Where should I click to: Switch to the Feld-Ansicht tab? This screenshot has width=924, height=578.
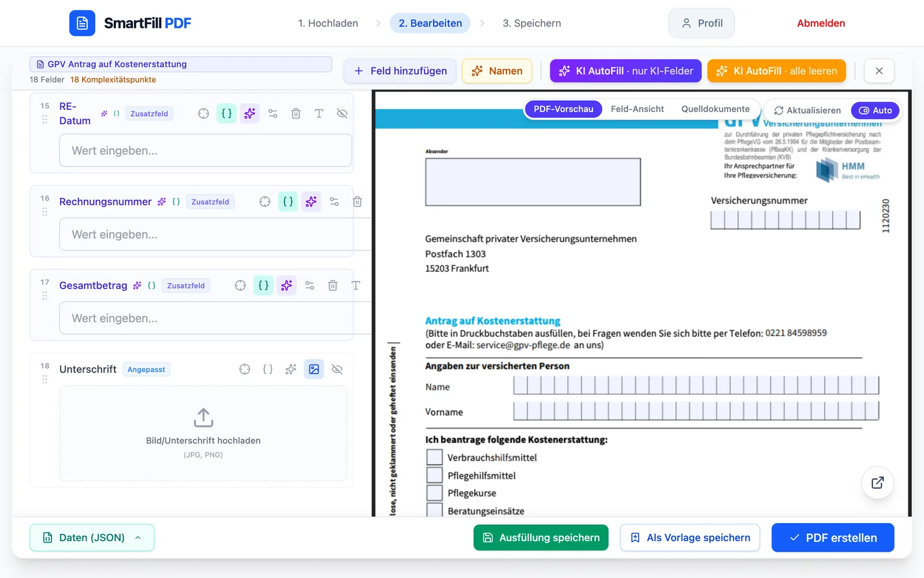pos(637,109)
